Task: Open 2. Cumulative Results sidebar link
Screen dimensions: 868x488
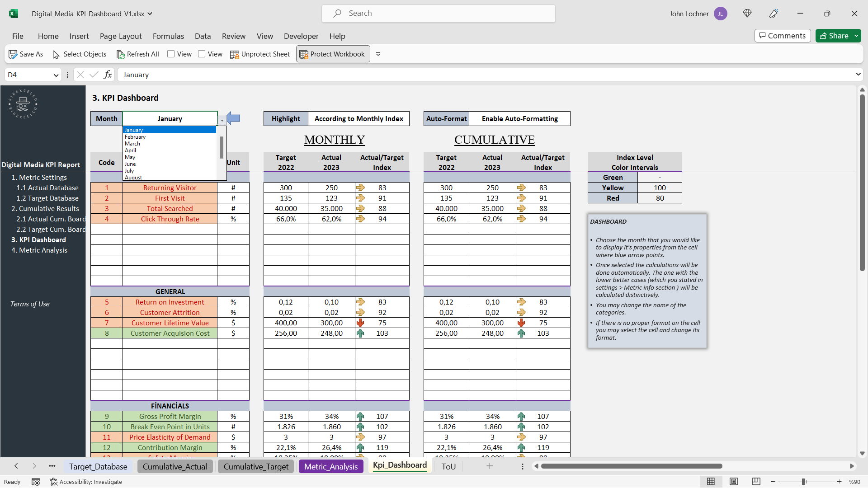Action: [x=45, y=209]
